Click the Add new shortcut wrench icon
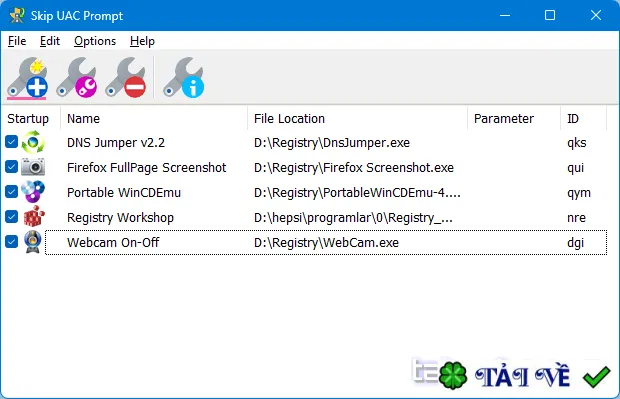This screenshot has width=620, height=399. 27,77
